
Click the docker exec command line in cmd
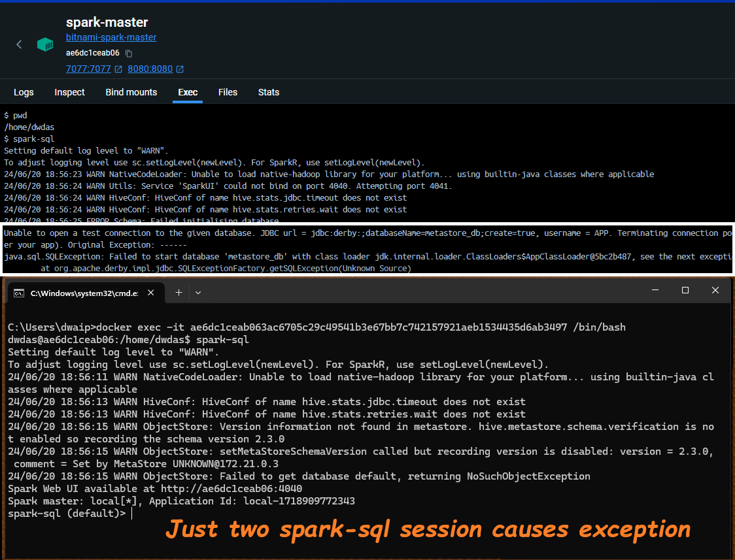point(317,327)
